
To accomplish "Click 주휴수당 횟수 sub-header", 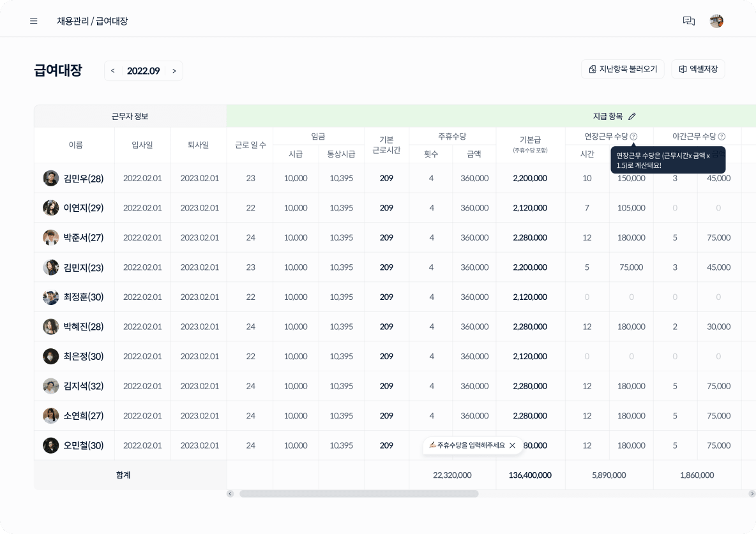I will click(x=431, y=154).
